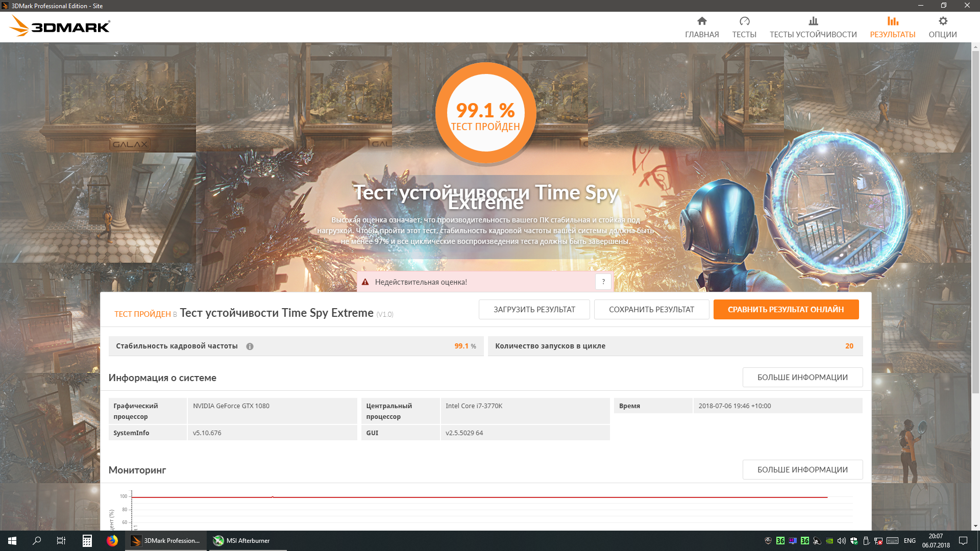Click Загрузить результат button
This screenshot has height=551, width=980.
pos(534,310)
